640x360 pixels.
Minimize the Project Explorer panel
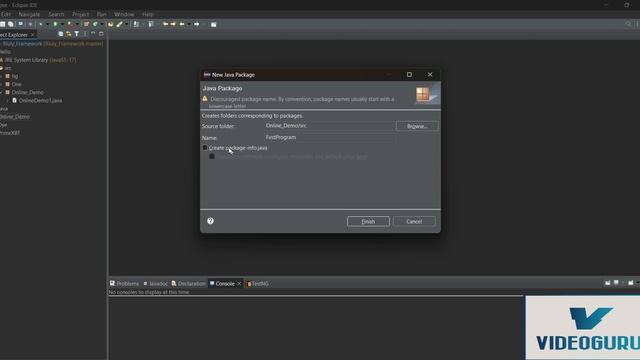click(93, 33)
